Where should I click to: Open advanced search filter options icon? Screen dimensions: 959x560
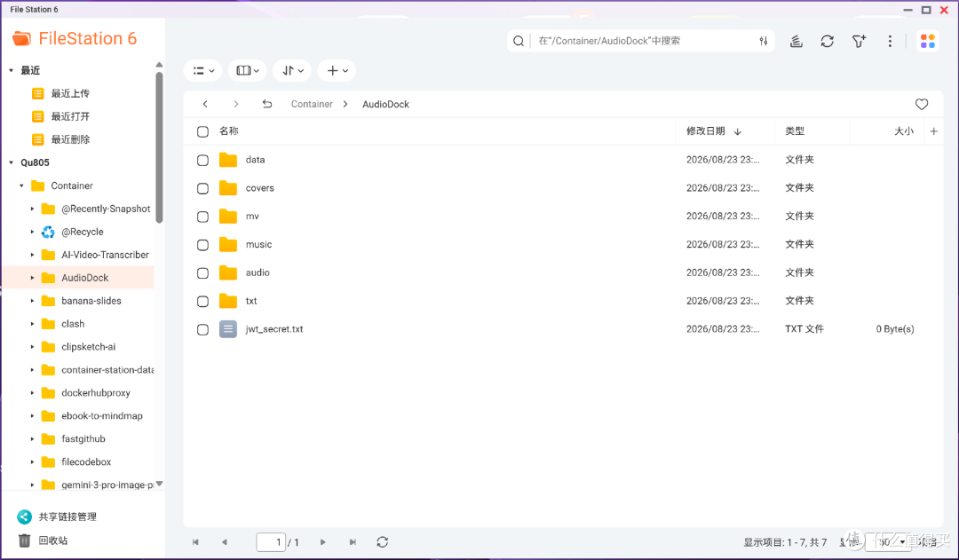(x=764, y=41)
